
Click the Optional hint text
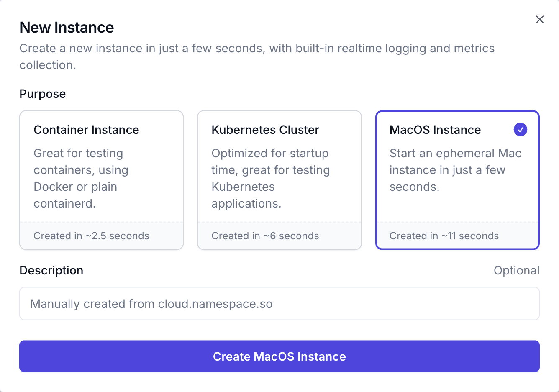click(x=516, y=271)
